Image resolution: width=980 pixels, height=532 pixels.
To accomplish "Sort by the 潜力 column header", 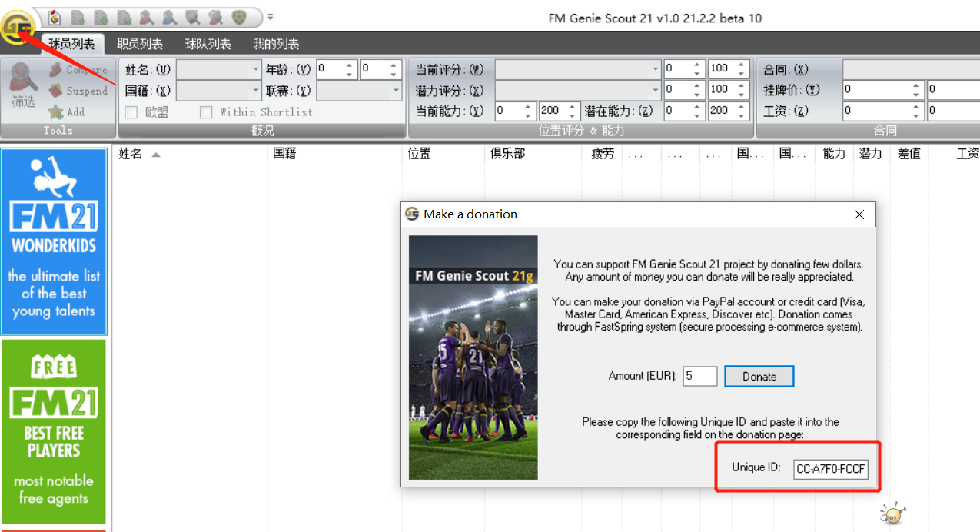I will point(871,154).
